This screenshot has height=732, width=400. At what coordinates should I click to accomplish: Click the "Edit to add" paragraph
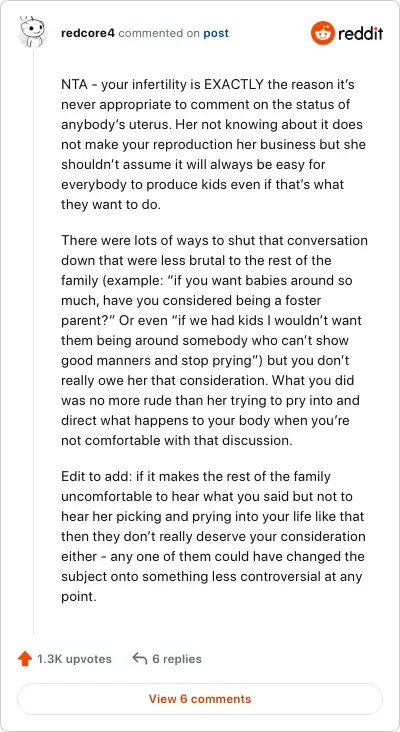click(x=213, y=536)
